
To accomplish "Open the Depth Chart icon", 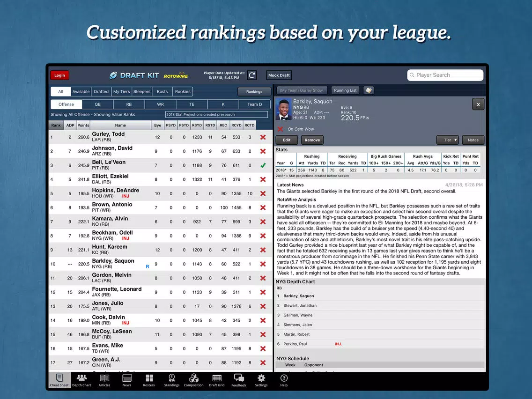I will [82, 380].
